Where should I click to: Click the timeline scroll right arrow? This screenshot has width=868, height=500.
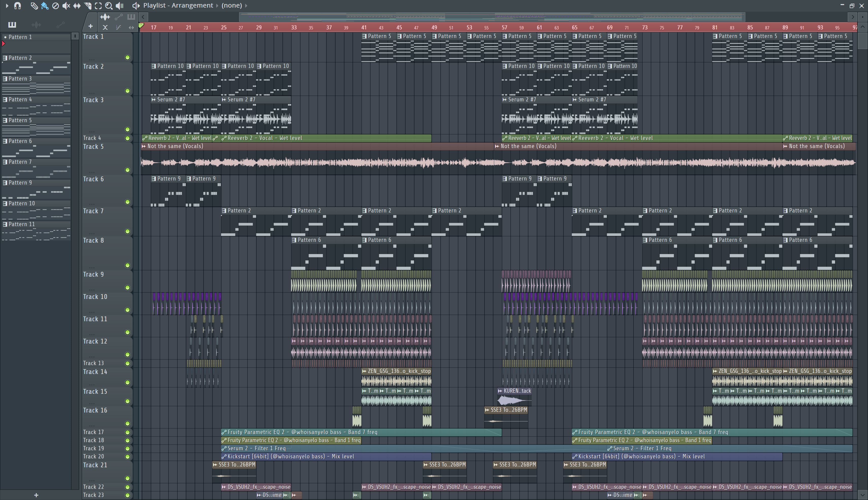(853, 17)
